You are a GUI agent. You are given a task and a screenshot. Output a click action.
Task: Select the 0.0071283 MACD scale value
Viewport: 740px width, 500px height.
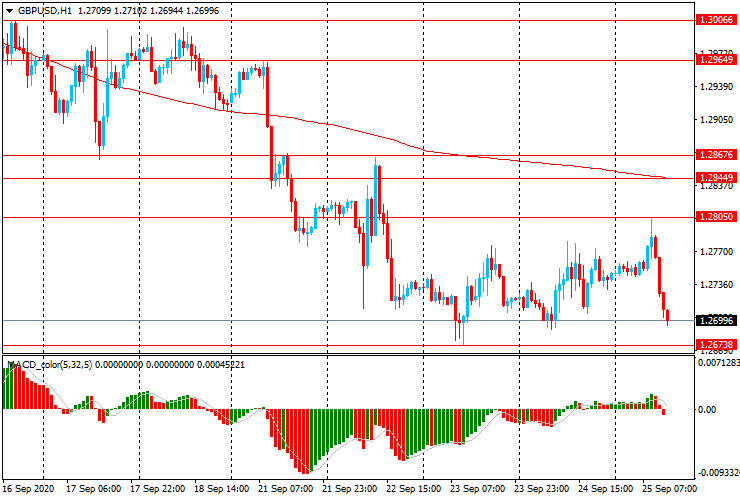click(x=719, y=363)
